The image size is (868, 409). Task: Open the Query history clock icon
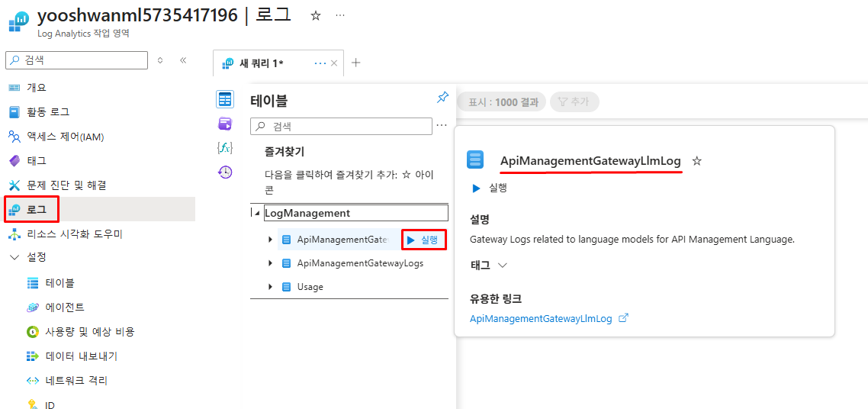point(225,172)
